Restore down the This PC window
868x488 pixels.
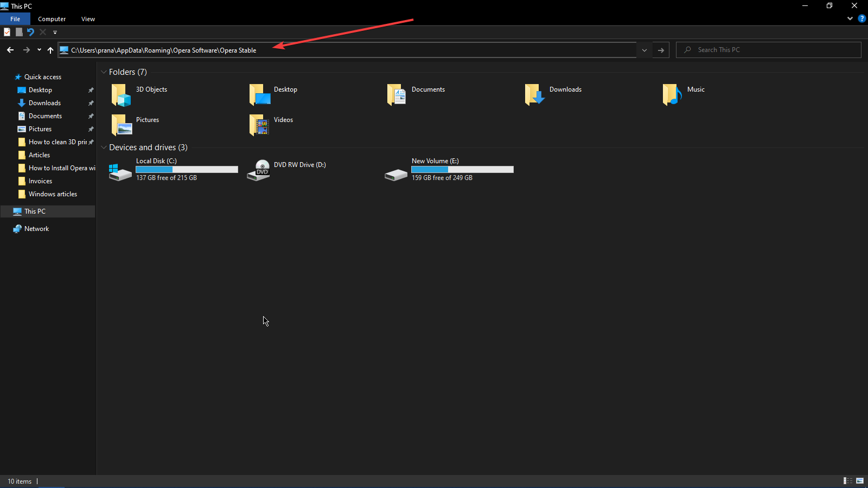tap(829, 6)
